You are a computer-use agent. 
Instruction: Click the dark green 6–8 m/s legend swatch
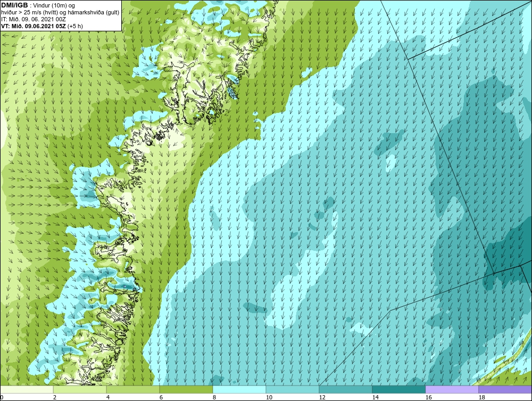186,389
